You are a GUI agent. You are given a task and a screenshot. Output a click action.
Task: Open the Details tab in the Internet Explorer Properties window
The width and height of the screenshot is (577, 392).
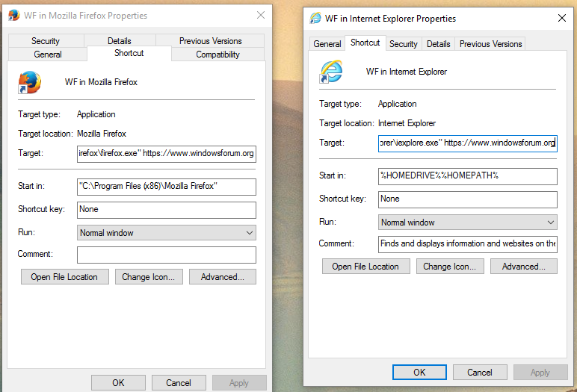coord(438,44)
